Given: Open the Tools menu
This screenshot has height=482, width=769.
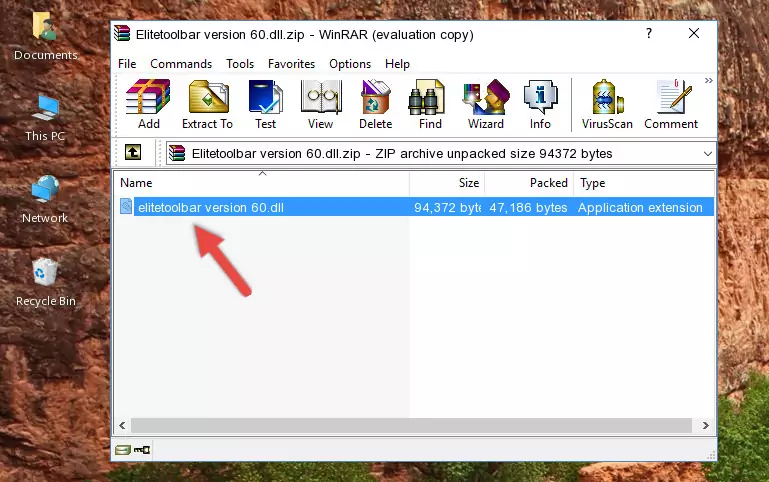Looking at the screenshot, I should [x=240, y=64].
